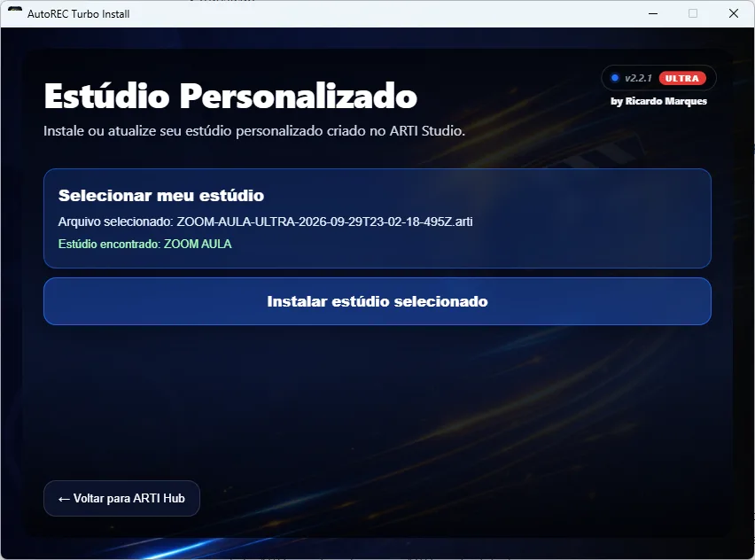Image resolution: width=755 pixels, height=560 pixels.
Task: Click Estúdio encontrado: ZOOM AULA text
Action: pos(145,245)
